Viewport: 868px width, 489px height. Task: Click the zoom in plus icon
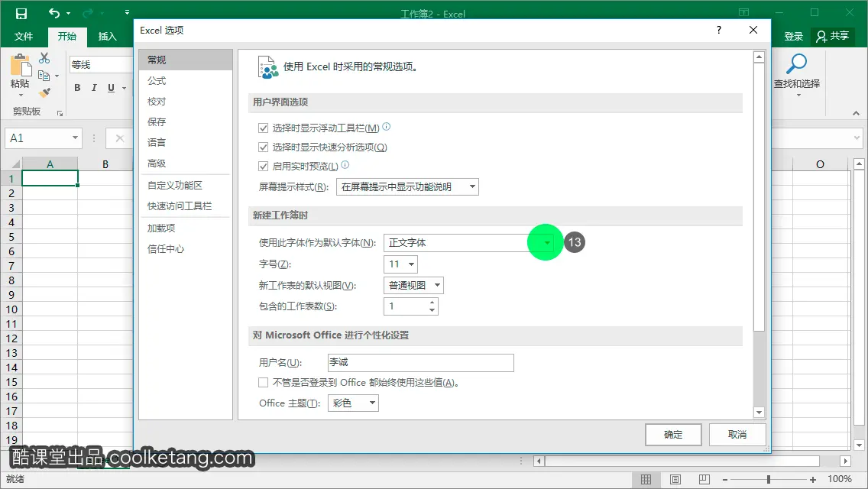point(813,480)
